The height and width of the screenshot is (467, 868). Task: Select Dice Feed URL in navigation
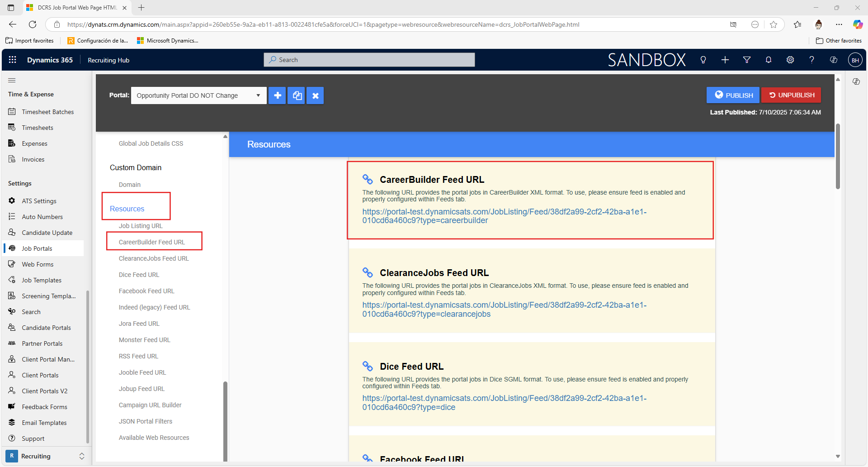pyautogui.click(x=139, y=275)
